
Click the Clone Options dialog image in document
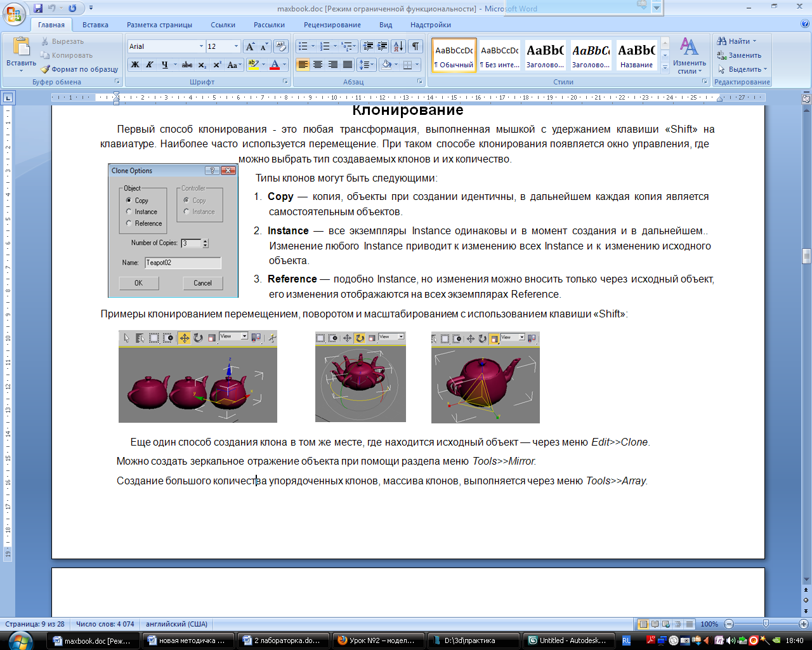coord(173,230)
